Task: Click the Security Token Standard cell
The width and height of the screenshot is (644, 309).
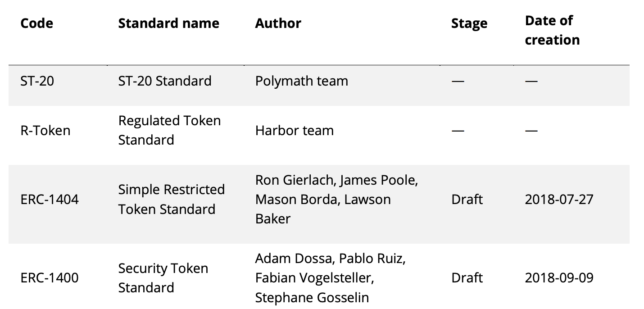Action: [163, 277]
